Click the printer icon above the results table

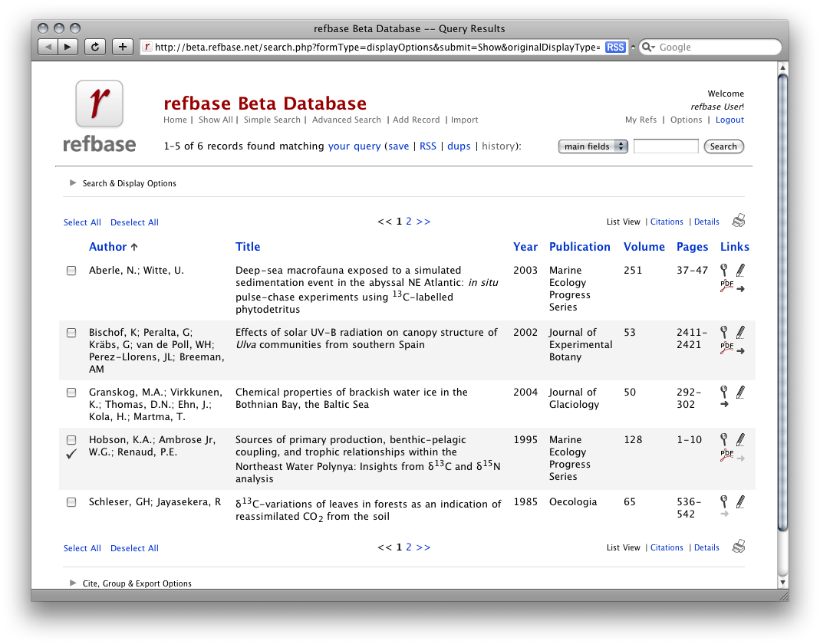(x=739, y=221)
